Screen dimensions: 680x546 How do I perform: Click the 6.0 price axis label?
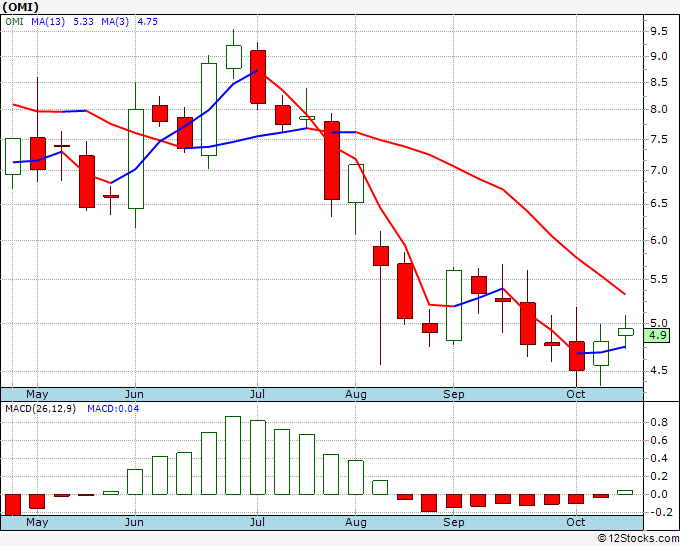click(x=658, y=240)
